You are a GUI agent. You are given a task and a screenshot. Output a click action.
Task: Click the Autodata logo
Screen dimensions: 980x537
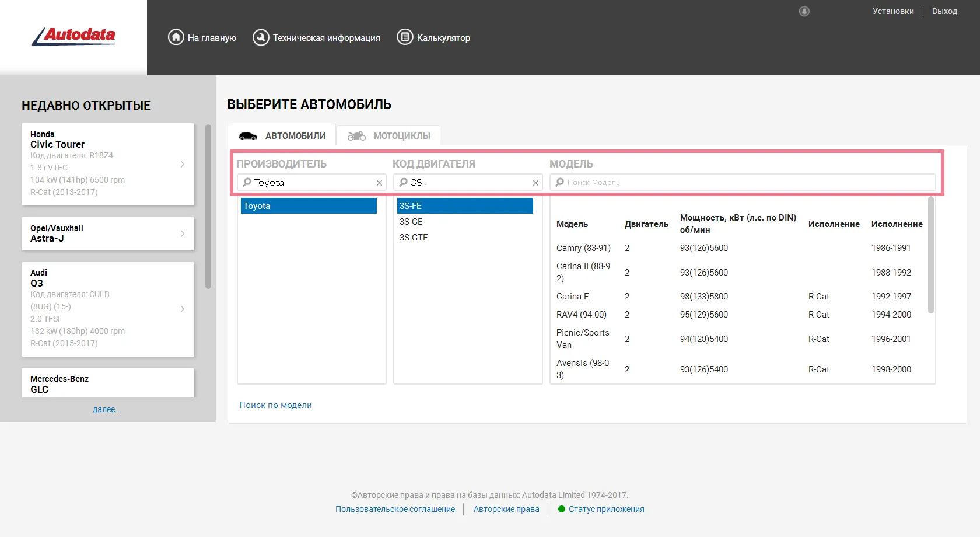[73, 36]
